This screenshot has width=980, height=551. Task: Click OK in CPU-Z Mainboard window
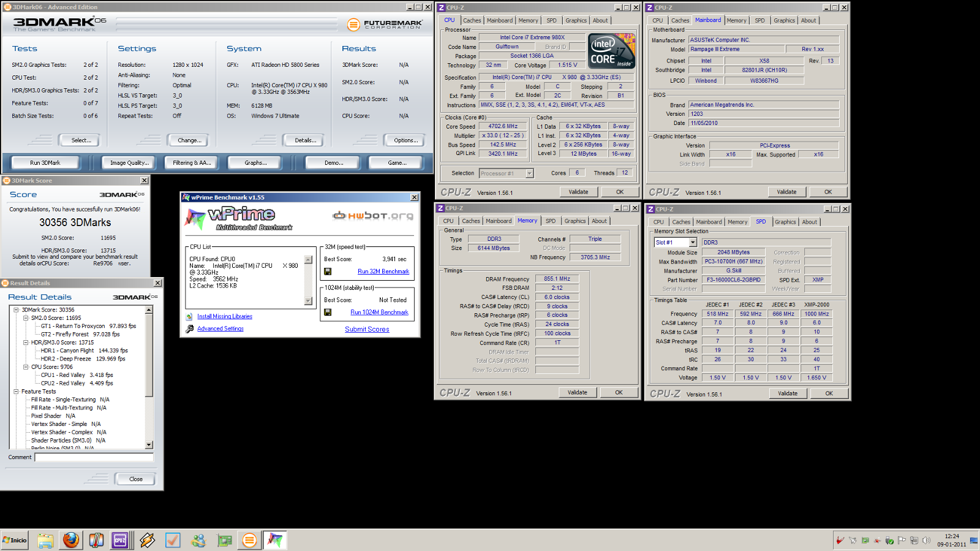coord(828,192)
